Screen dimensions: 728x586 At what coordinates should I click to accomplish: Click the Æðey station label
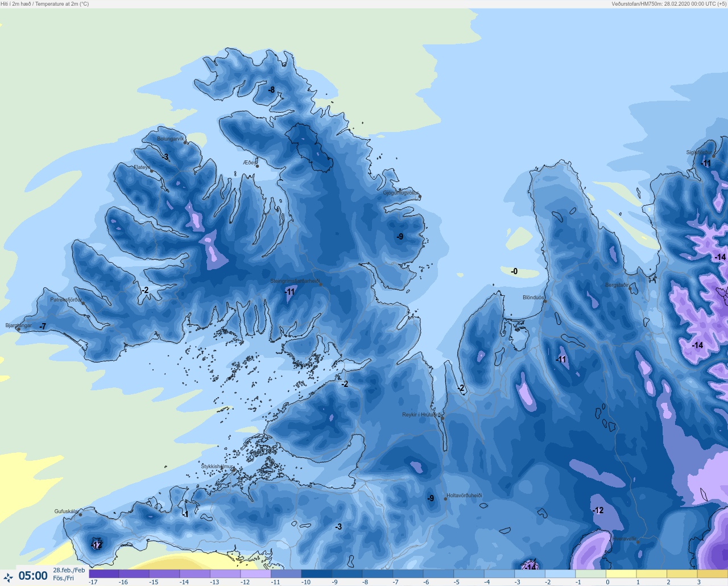coord(249,163)
